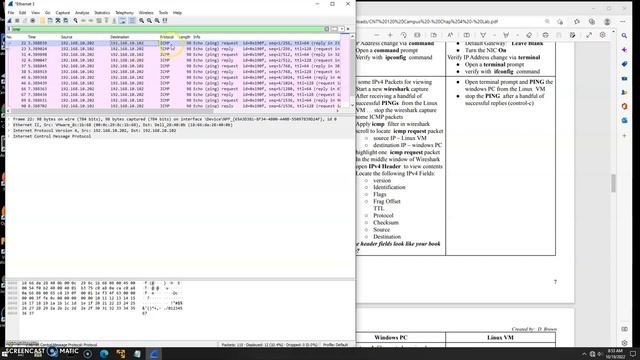The image size is (640, 360).
Task: Select the PDF highlight tool
Action: (506, 35)
